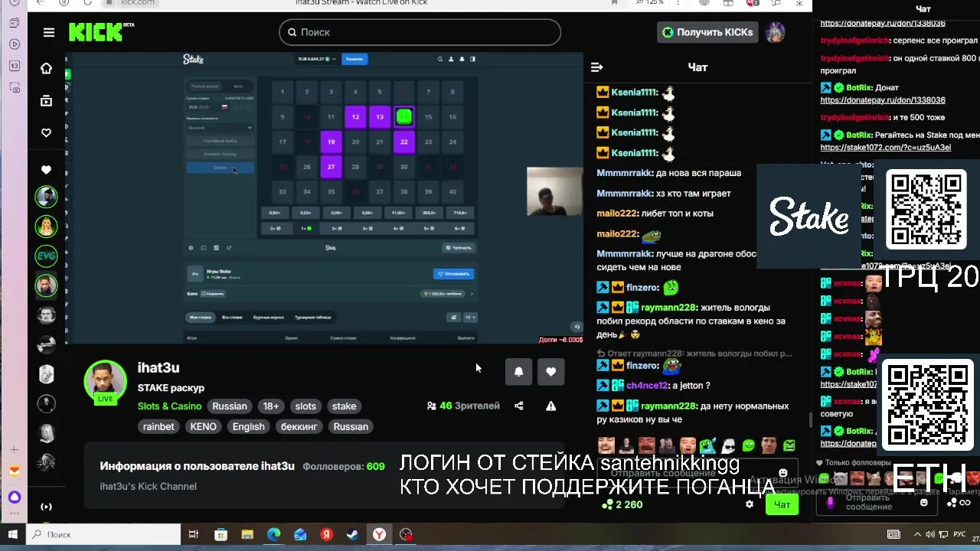Viewport: 980px width, 551px height.
Task: Open sidebar broadcast icon at bottom
Action: pos(47,507)
